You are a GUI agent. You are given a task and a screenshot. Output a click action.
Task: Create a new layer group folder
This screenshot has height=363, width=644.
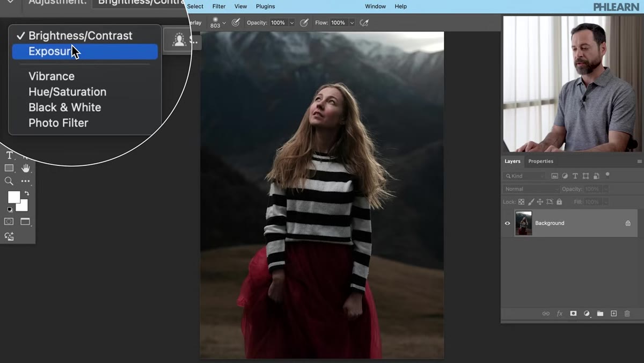point(600,314)
